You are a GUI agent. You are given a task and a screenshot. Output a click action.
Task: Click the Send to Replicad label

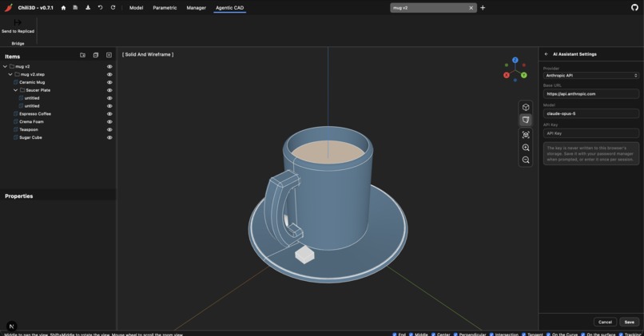pos(18,31)
